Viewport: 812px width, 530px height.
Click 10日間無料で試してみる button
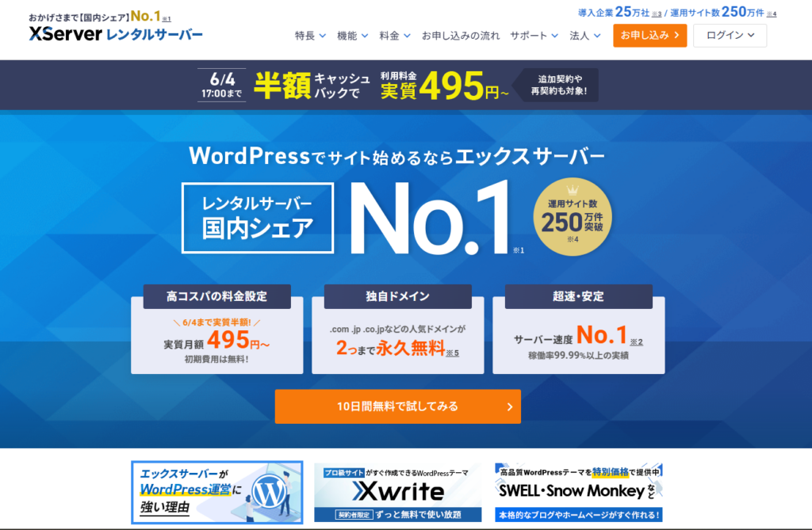[x=398, y=406]
